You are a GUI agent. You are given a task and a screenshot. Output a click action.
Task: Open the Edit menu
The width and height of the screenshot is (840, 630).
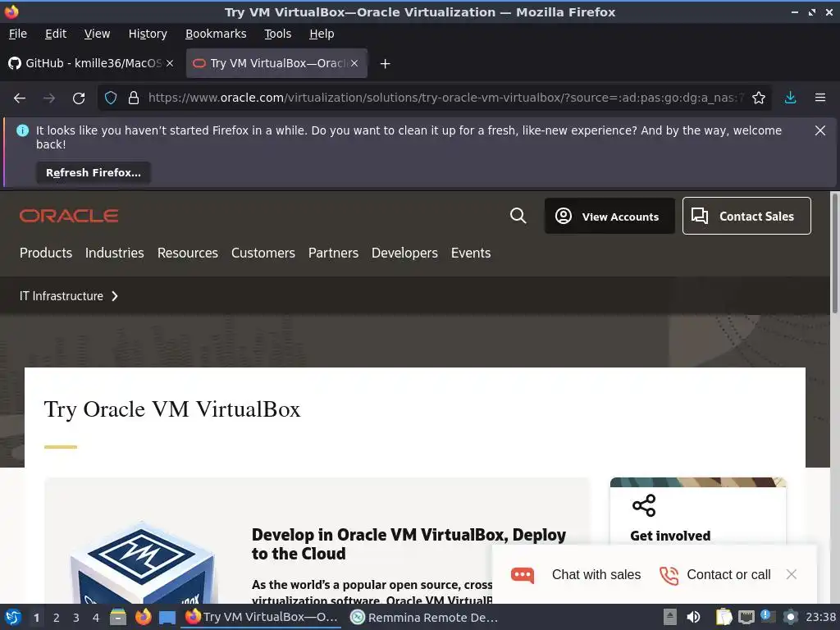click(56, 34)
